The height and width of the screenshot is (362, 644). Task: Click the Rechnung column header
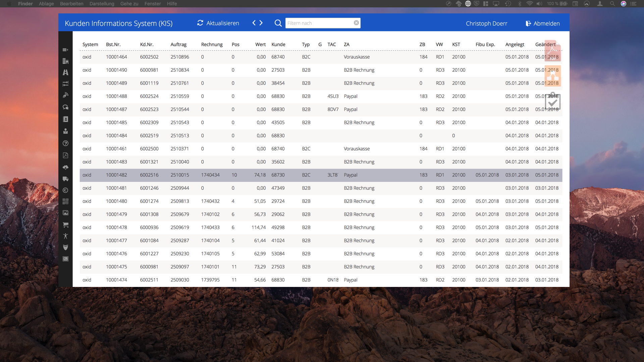tap(212, 45)
